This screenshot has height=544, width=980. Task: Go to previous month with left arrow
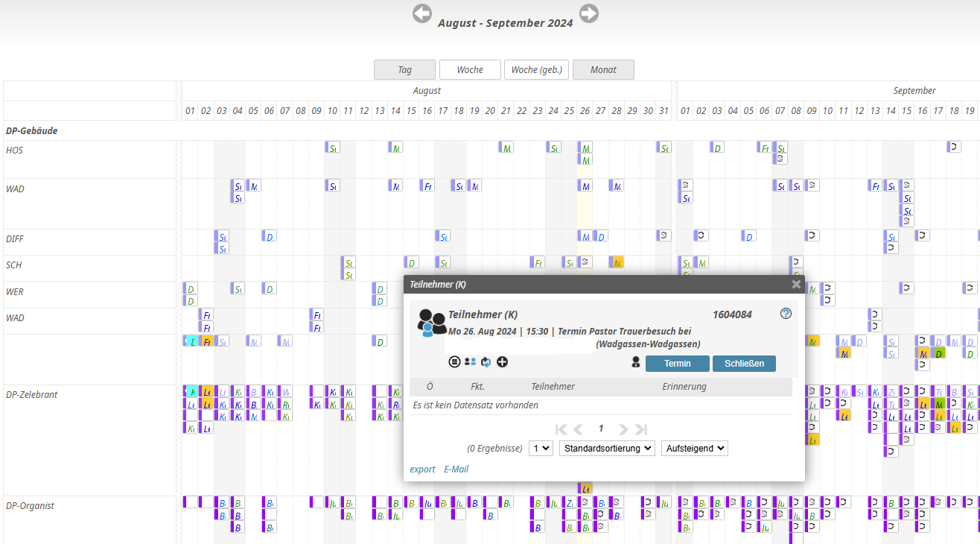[x=422, y=13]
